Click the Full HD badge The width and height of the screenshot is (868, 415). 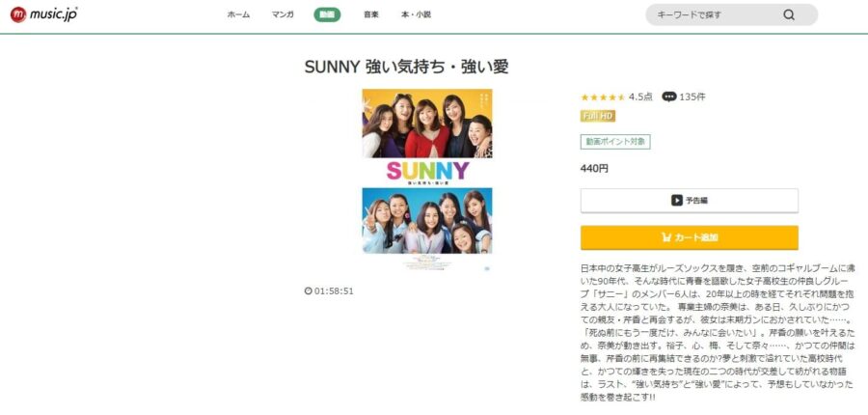(598, 117)
